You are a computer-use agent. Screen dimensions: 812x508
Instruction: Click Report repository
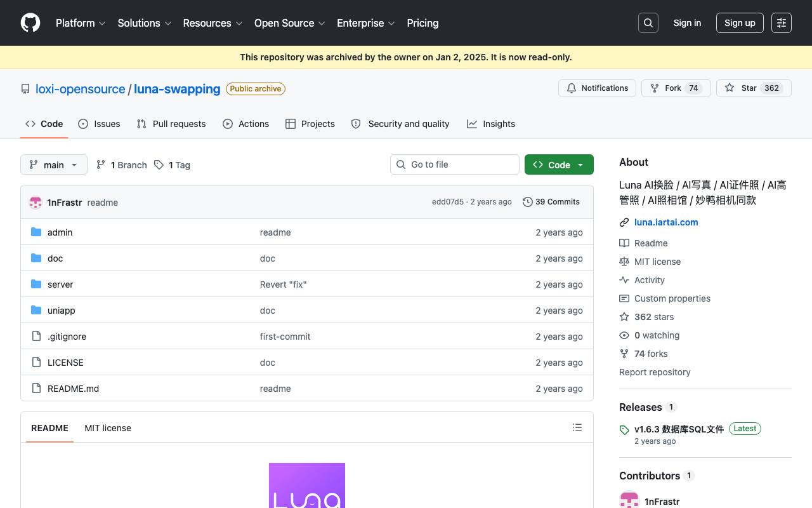(655, 372)
